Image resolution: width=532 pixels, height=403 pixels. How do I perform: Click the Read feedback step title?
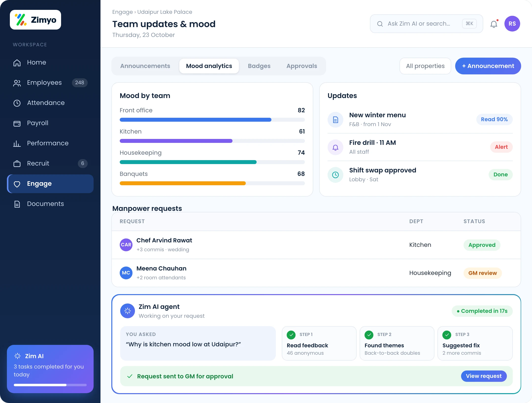[x=307, y=345]
